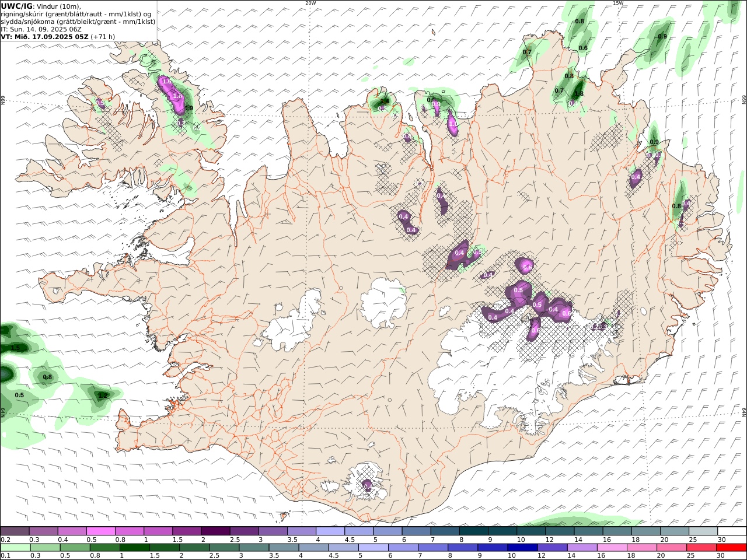747x560 pixels.
Task: Select the lavender 4–4.5 swatch in snow scale
Action: point(330,531)
